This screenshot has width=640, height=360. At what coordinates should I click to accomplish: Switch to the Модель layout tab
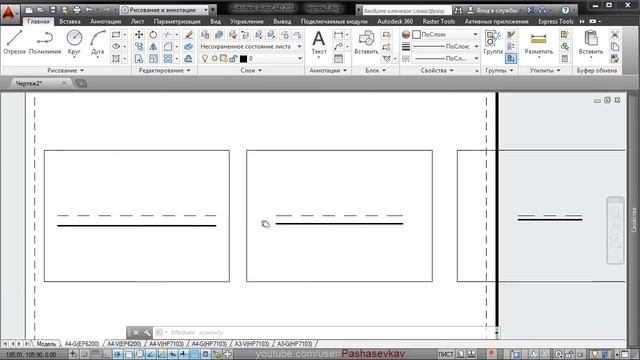[46, 344]
